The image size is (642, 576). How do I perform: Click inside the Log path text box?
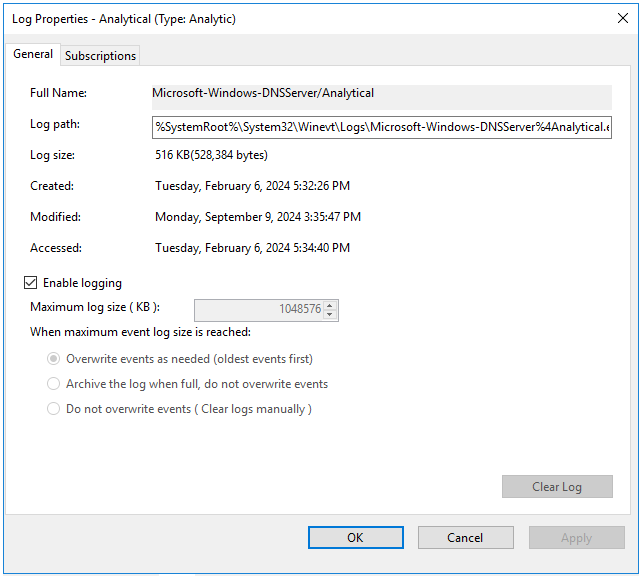[x=380, y=127]
